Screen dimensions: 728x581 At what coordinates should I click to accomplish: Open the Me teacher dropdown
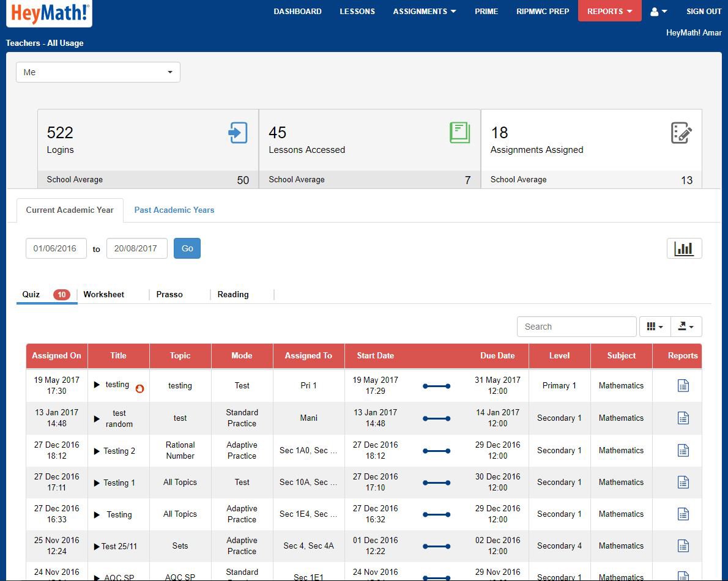pyautogui.click(x=98, y=72)
